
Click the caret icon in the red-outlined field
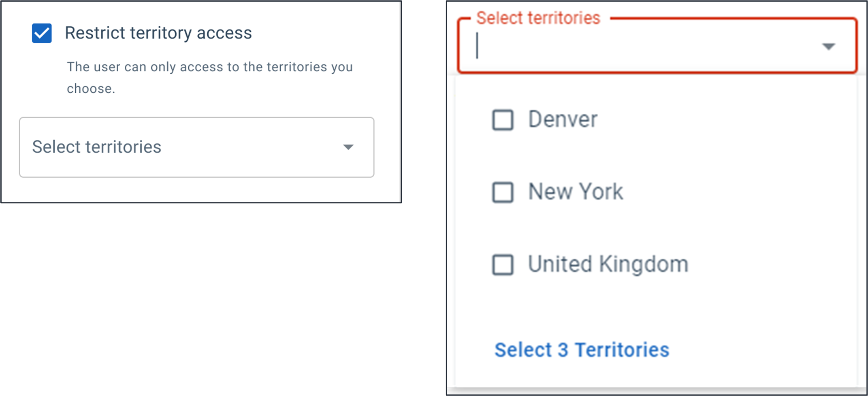(829, 47)
